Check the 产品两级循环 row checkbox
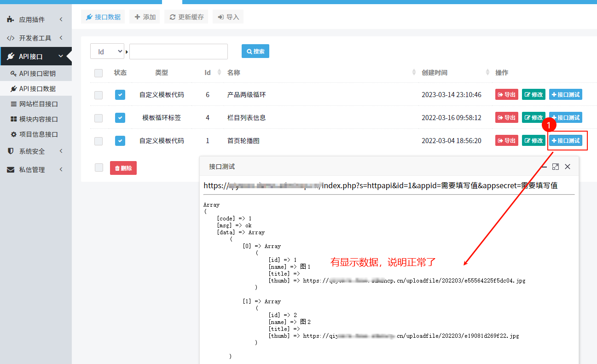597x364 pixels. point(99,95)
